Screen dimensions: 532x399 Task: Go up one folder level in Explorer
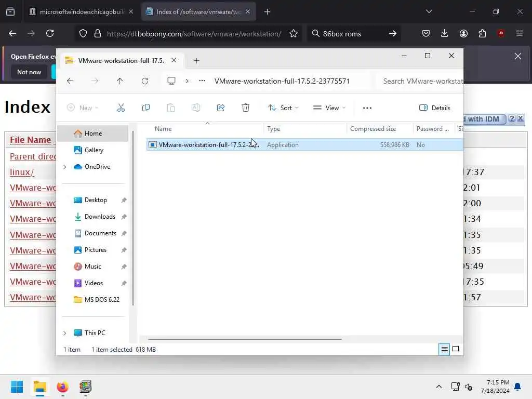pos(120,81)
